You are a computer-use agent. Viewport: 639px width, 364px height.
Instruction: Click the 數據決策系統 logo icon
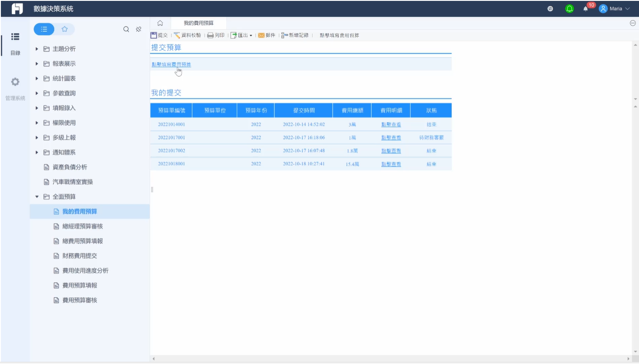17,8
